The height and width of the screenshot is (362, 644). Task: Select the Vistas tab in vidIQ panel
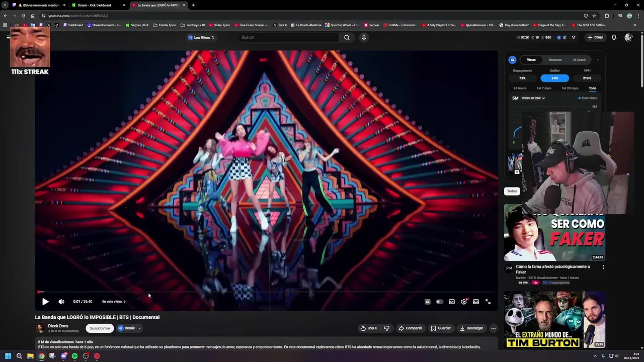531,60
